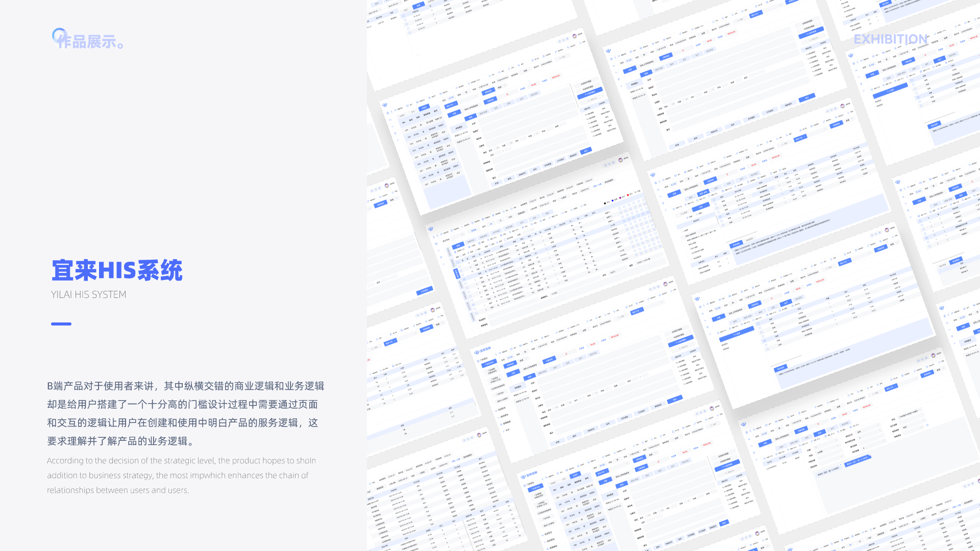Click the tree logo of the table-grid mockup
Viewport: 980px width, 551px height.
click(x=430, y=229)
